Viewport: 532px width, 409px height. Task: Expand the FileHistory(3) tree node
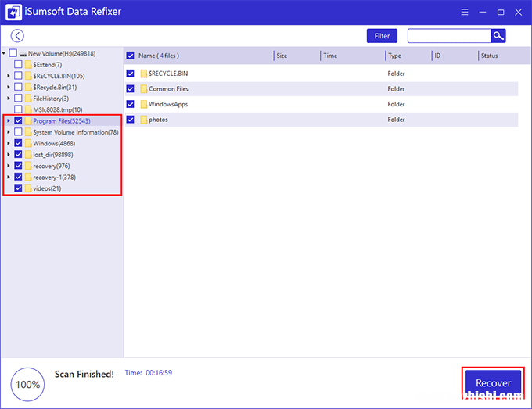click(9, 98)
